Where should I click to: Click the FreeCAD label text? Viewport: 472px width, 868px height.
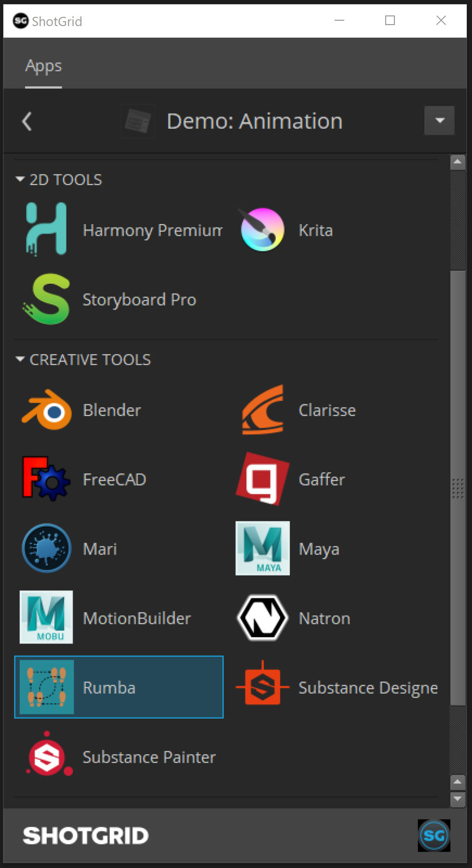pos(114,480)
